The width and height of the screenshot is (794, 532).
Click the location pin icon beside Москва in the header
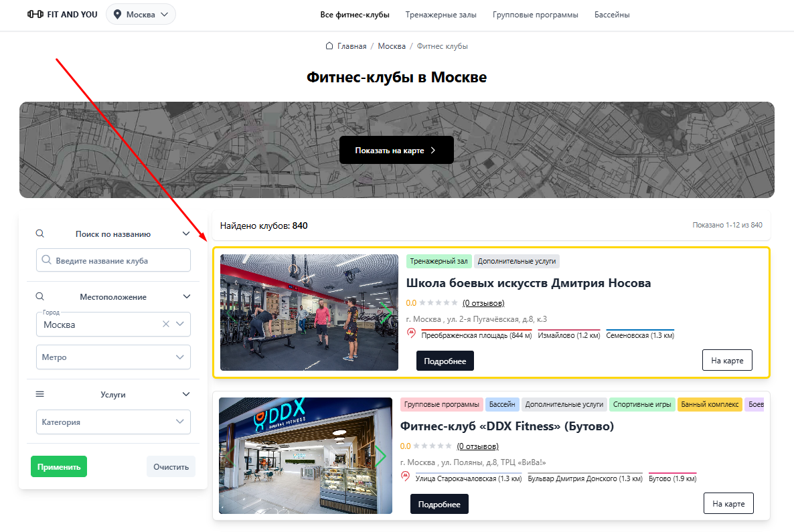117,14
